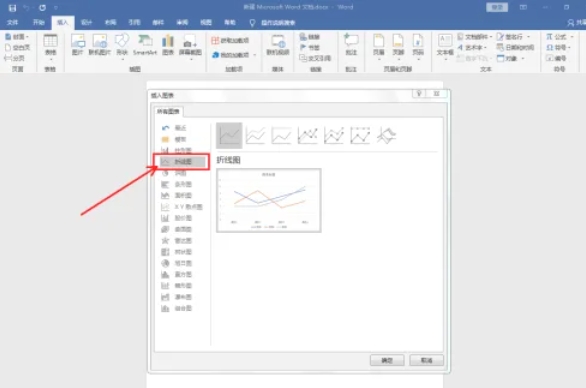Expand the 文档部件 (Quick Parts) dropdown
This screenshot has height=388, width=586.
coord(491,37)
